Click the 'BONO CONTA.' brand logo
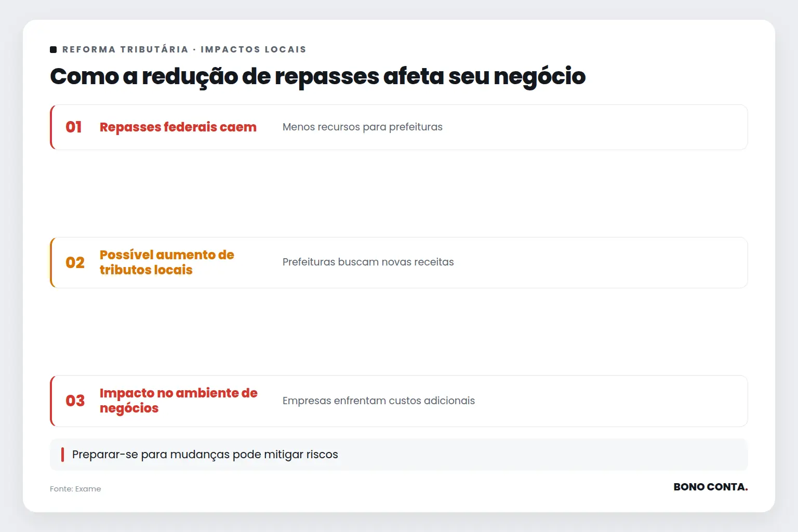The image size is (798, 532). coord(711,487)
